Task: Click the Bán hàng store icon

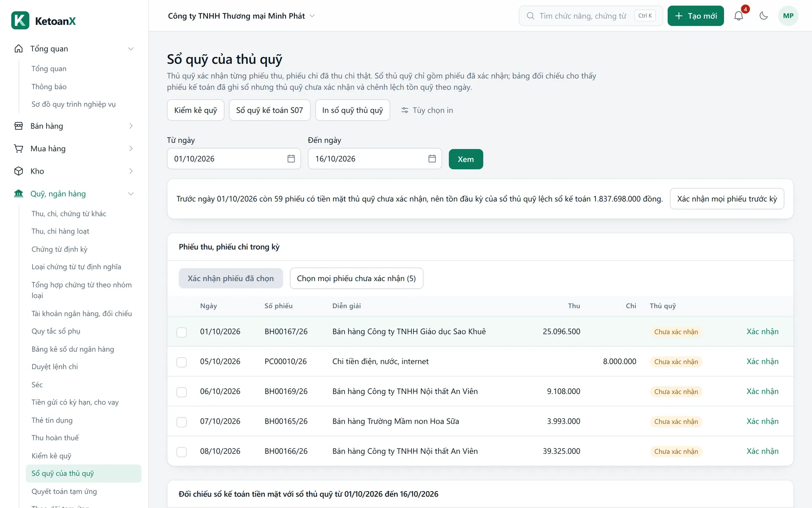Action: (19, 126)
